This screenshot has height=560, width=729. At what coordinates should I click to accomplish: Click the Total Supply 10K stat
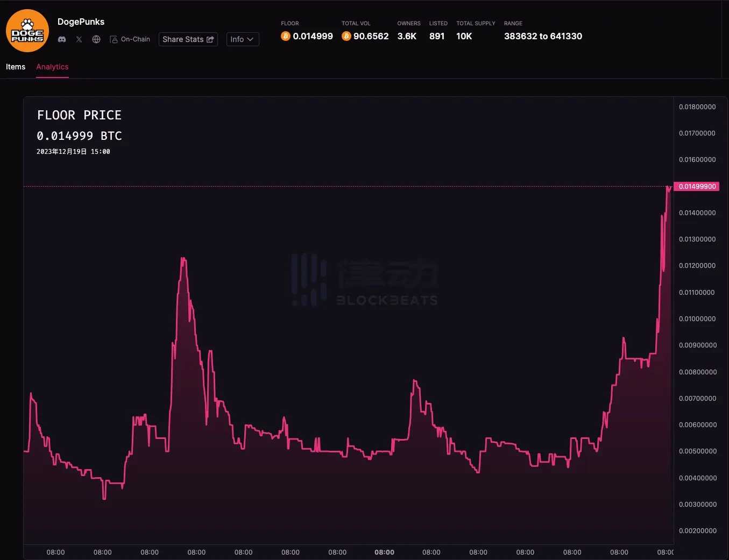(464, 36)
